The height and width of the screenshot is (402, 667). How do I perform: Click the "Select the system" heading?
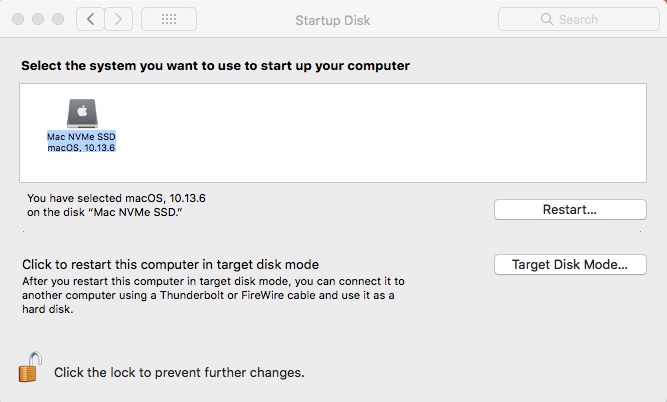(215, 66)
